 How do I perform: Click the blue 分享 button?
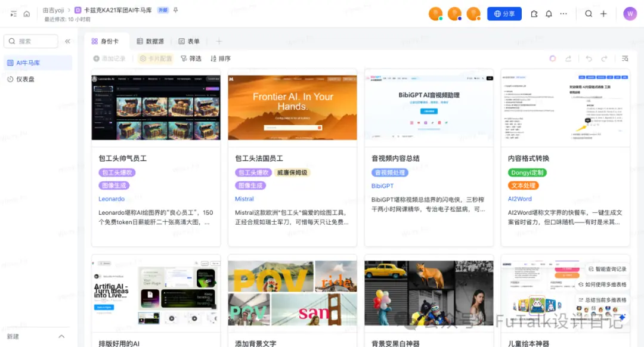click(x=504, y=14)
